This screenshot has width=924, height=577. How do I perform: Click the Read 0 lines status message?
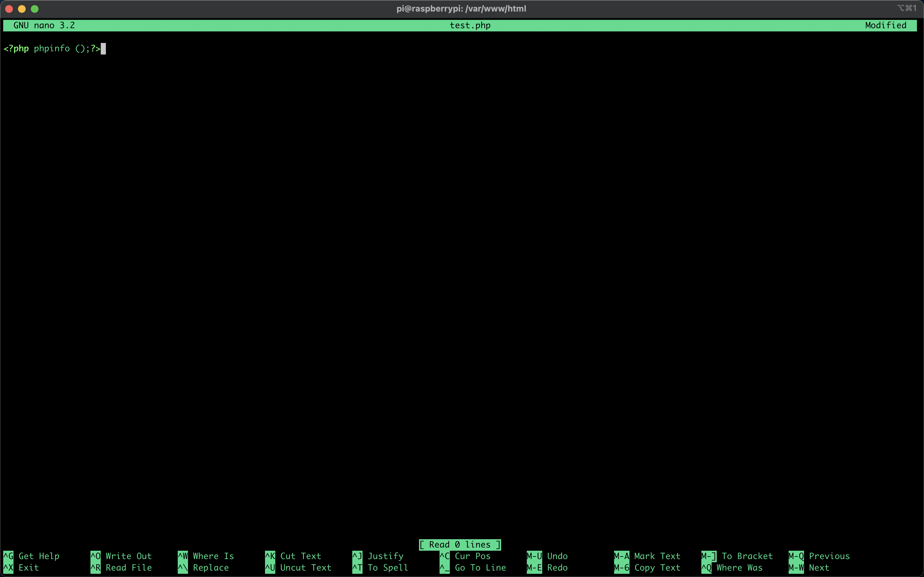(x=460, y=545)
